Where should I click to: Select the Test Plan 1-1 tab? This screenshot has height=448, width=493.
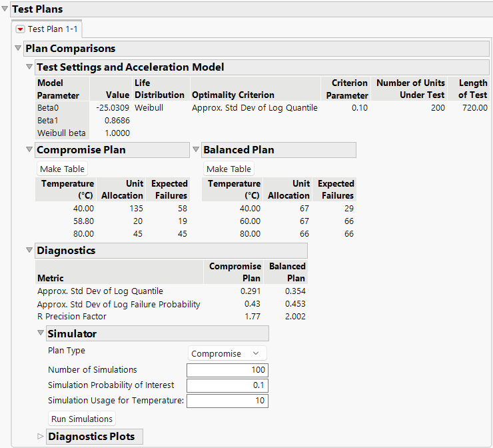pyautogui.click(x=47, y=29)
